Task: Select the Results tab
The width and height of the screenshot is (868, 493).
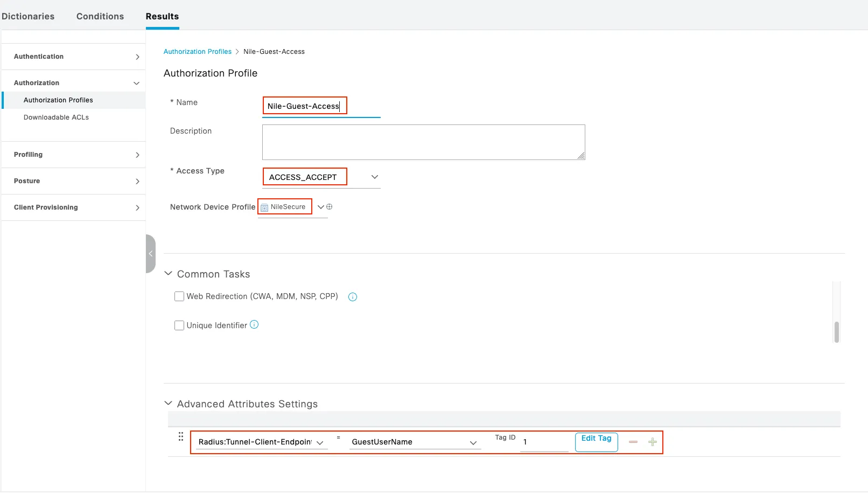Action: click(x=162, y=16)
